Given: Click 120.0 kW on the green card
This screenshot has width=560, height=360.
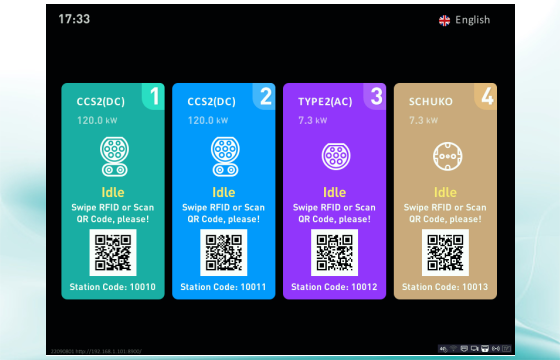Looking at the screenshot, I should click(97, 120).
